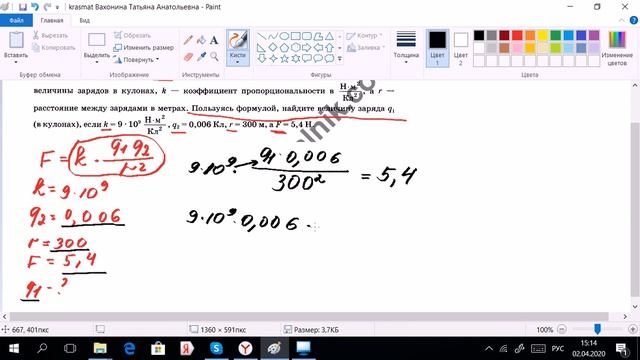Choose the Five-point star shape

284,59
